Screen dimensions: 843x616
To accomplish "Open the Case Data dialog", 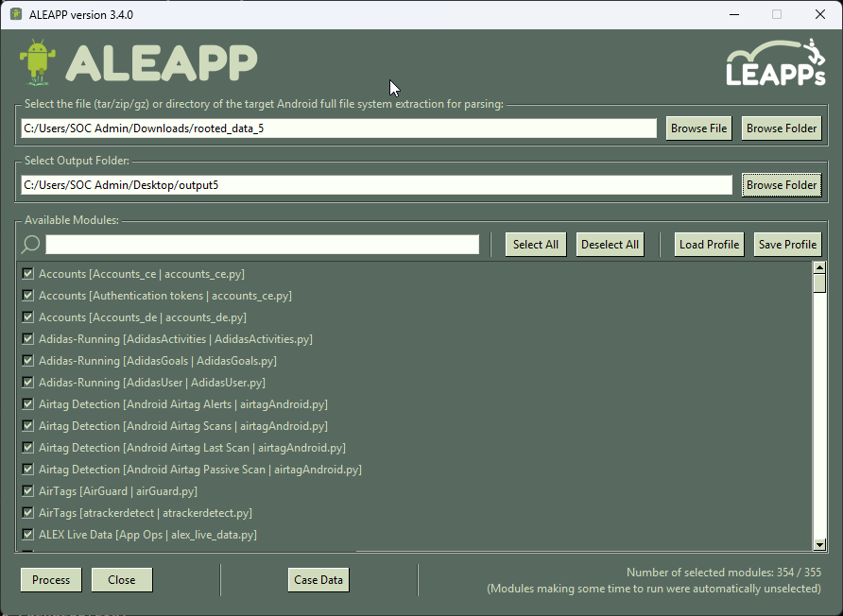I will tap(318, 580).
